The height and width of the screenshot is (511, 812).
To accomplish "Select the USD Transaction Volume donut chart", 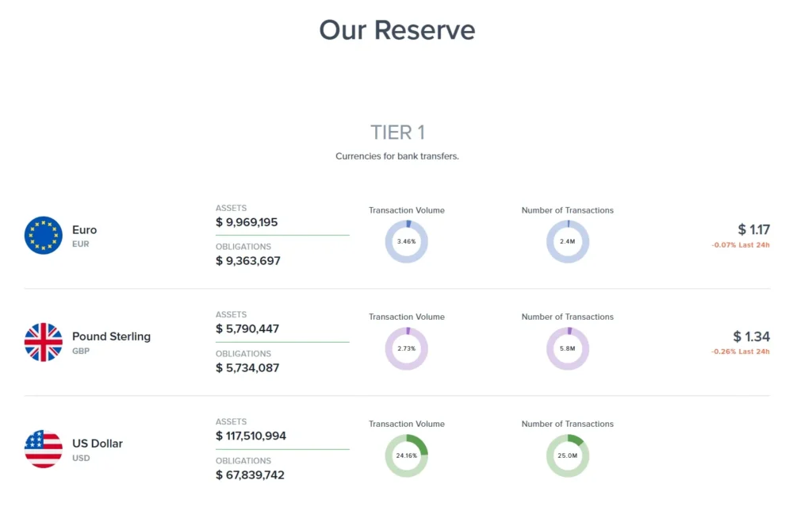I will click(407, 455).
